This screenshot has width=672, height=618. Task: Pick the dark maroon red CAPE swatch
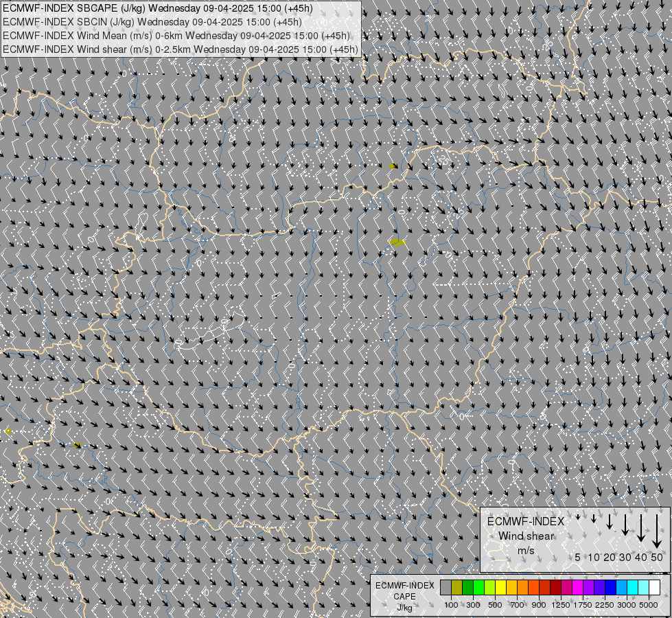tap(556, 587)
